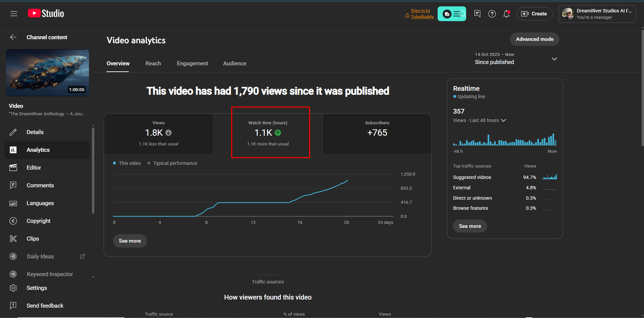This screenshot has height=318, width=644.
Task: Open the hamburger navigation menu
Action: tap(14, 14)
